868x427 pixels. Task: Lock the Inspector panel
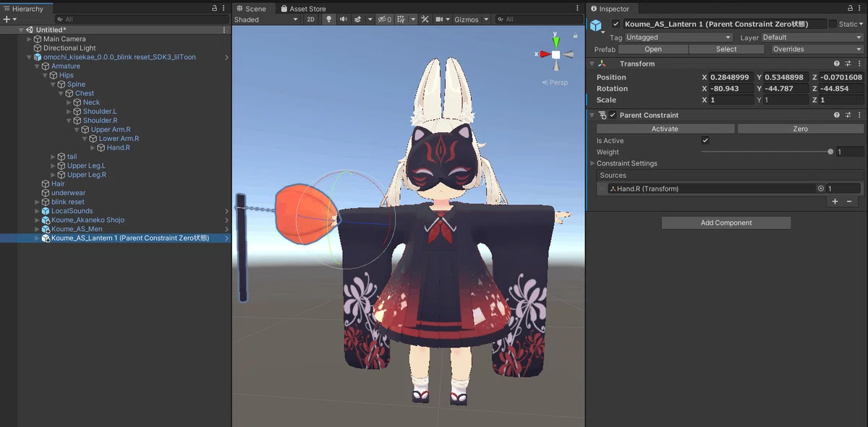(x=851, y=9)
